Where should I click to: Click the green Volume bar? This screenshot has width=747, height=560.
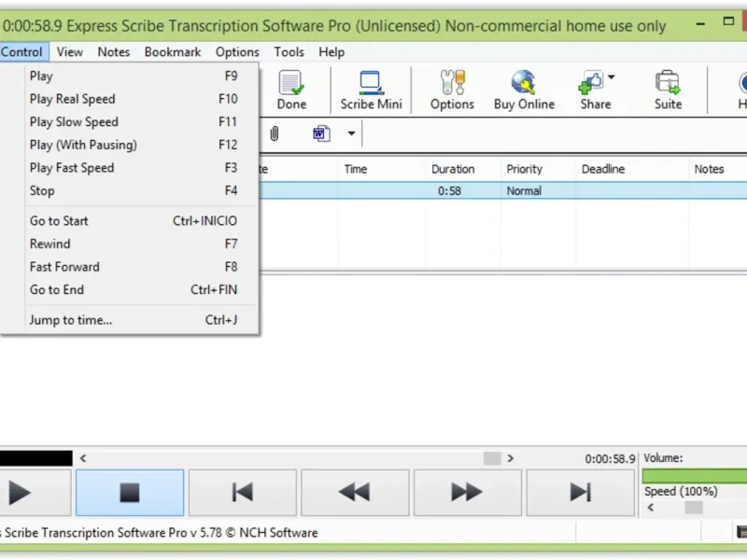tap(695, 476)
